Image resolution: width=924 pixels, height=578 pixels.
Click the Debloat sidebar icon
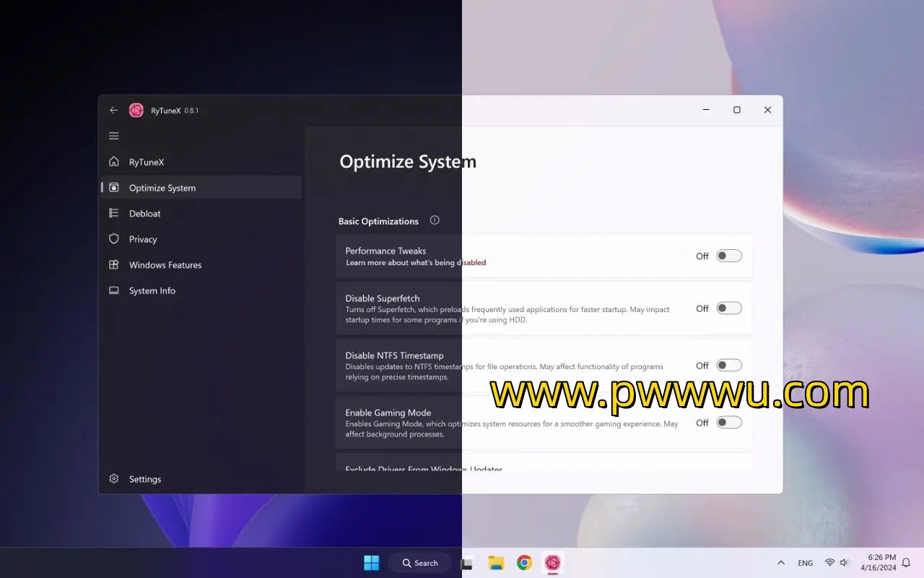click(113, 213)
